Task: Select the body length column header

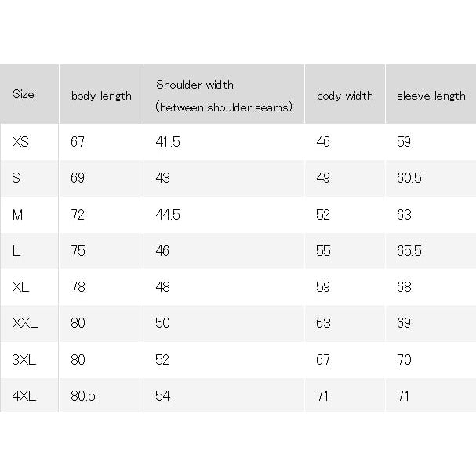Action: (x=101, y=96)
